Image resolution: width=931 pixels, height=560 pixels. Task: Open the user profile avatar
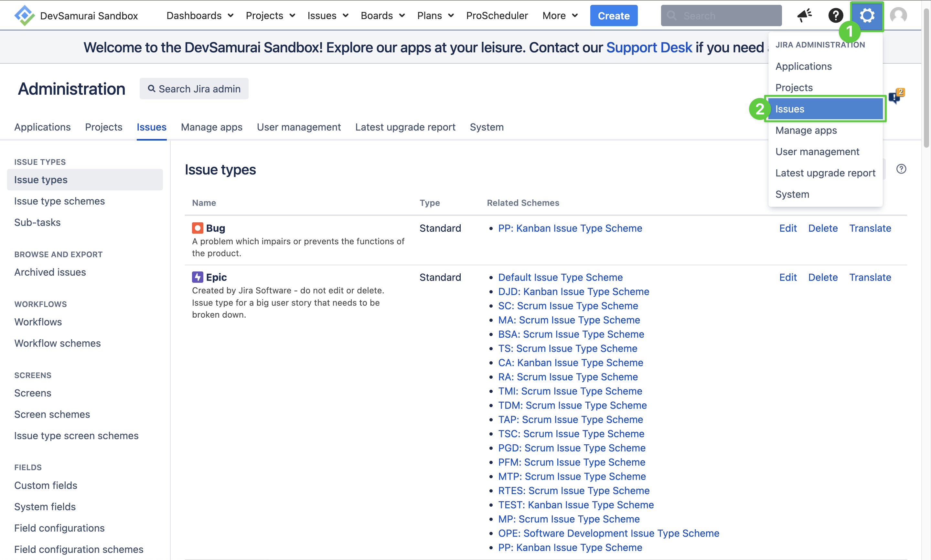tap(898, 16)
